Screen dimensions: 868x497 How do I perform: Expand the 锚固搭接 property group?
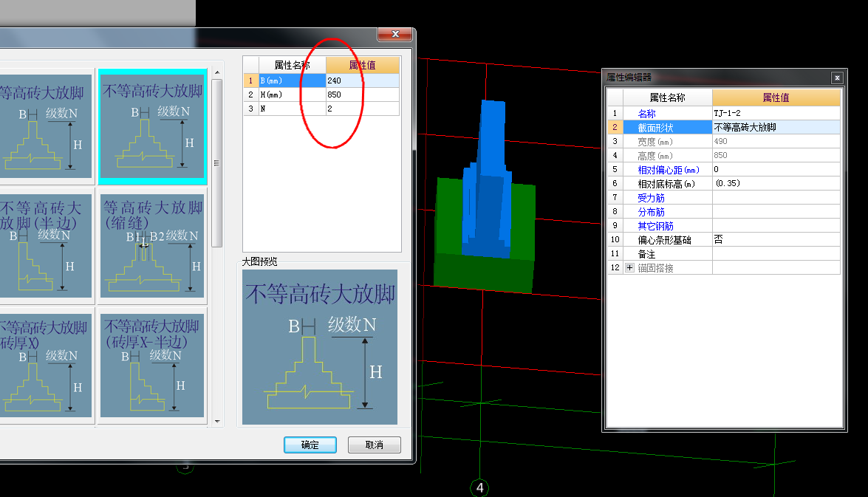[629, 268]
